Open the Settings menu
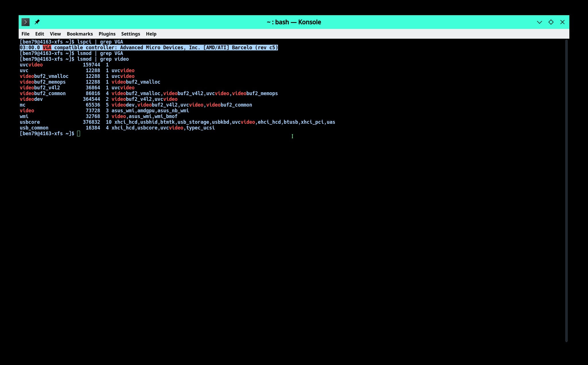The height and width of the screenshot is (365, 588). (x=131, y=34)
